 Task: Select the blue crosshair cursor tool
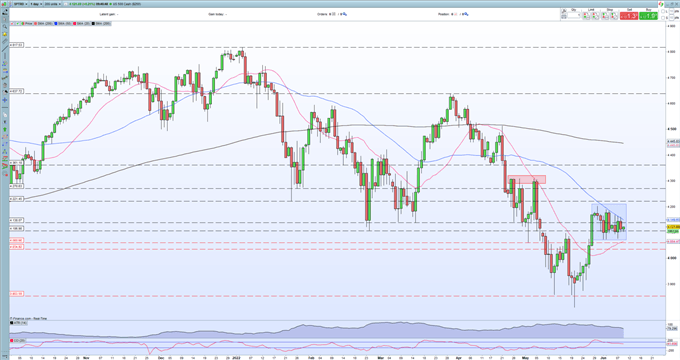pos(5,100)
